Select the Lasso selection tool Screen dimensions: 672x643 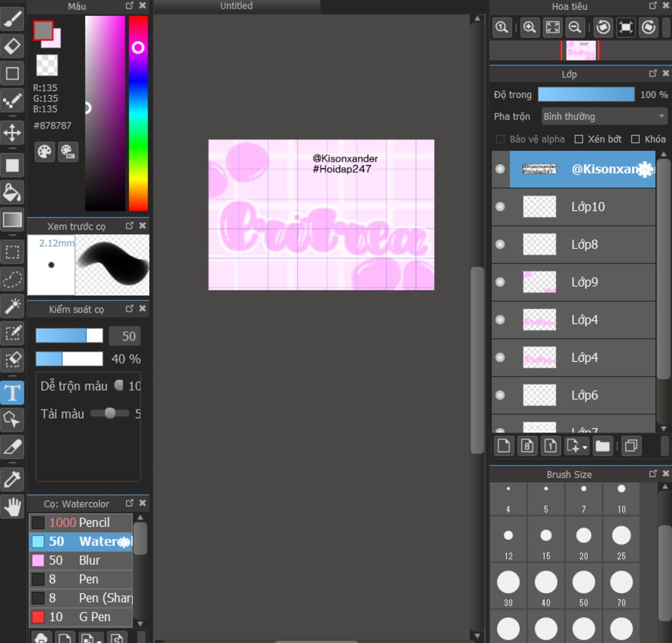[x=12, y=279]
